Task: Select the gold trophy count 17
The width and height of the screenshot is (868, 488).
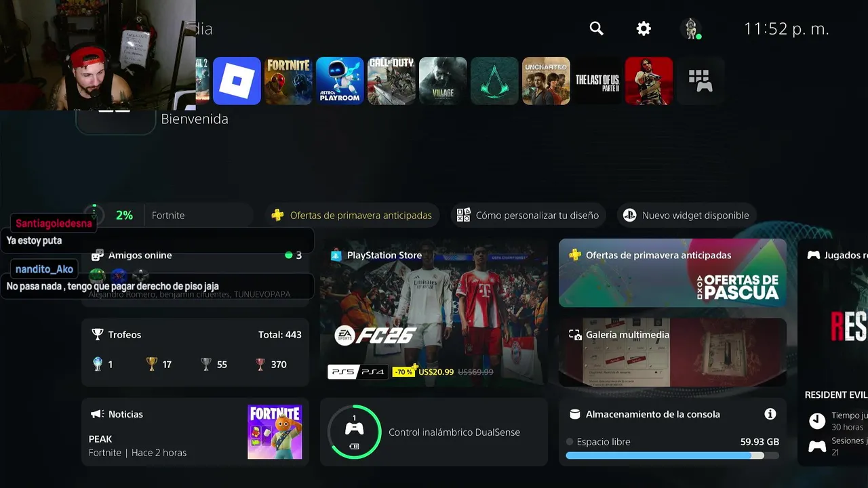Action: click(x=159, y=364)
